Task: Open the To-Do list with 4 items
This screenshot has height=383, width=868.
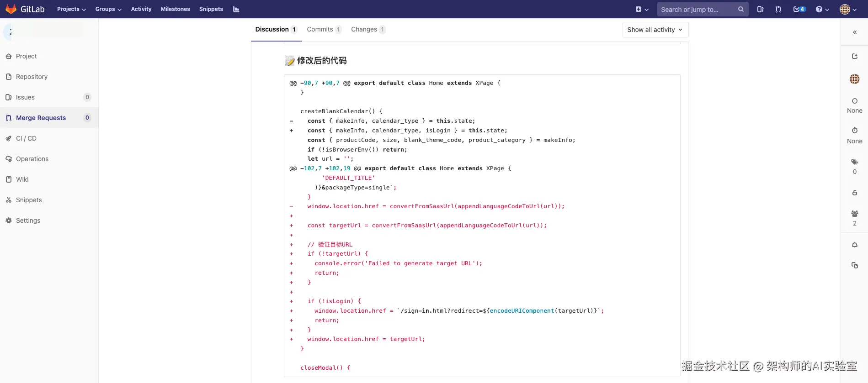Action: [799, 9]
